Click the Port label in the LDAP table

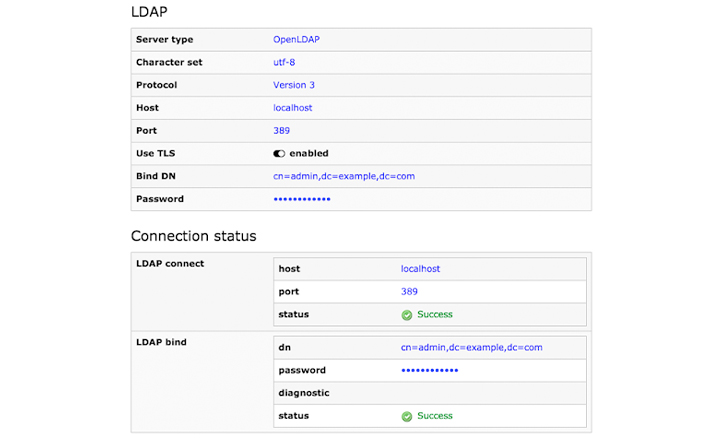click(146, 131)
